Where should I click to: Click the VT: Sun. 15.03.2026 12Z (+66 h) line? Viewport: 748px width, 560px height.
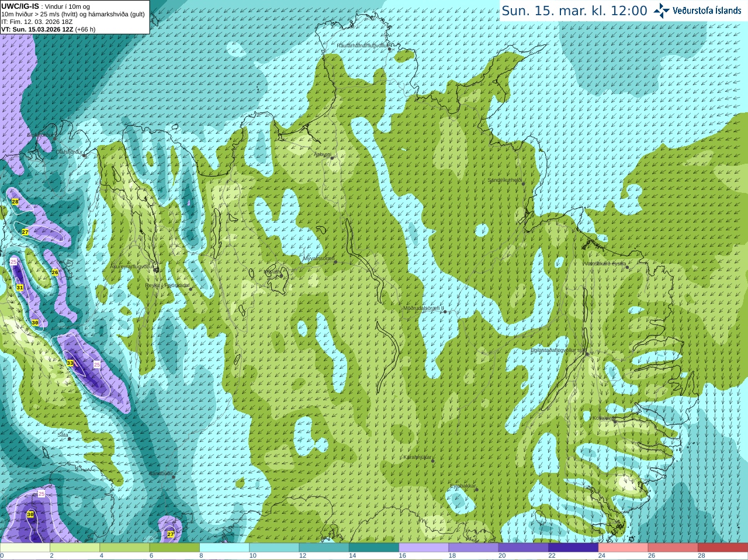[x=49, y=29]
